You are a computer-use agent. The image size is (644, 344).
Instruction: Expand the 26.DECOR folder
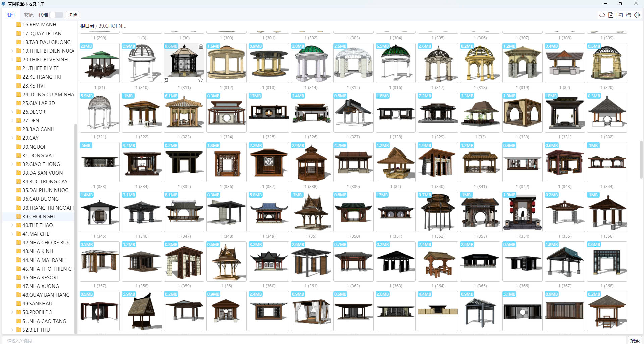pyautogui.click(x=12, y=112)
